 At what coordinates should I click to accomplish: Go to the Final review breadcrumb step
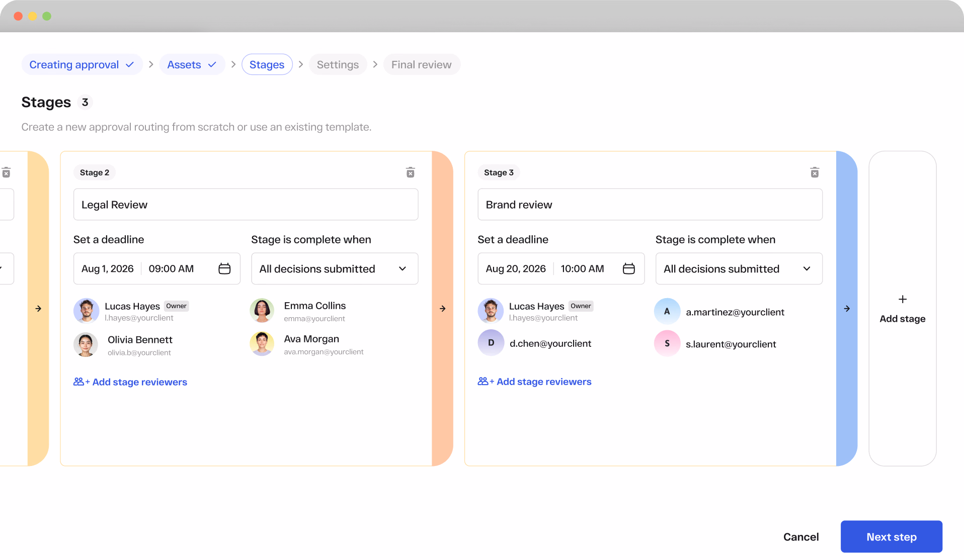pyautogui.click(x=422, y=64)
